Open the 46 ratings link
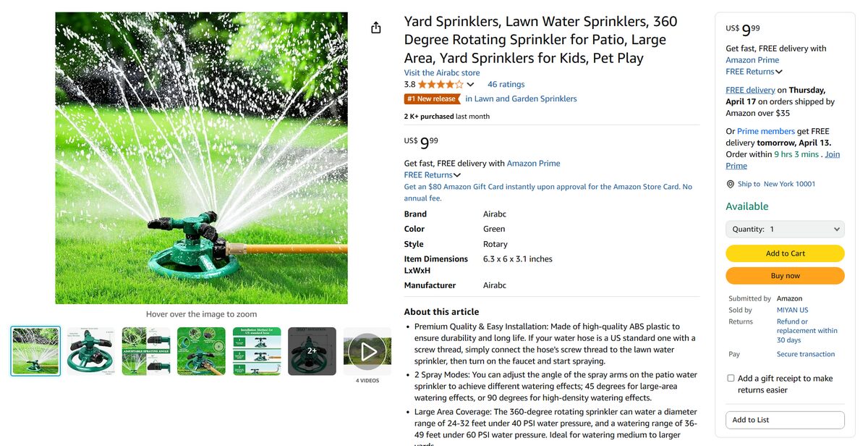This screenshot has height=446, width=868. pos(506,84)
